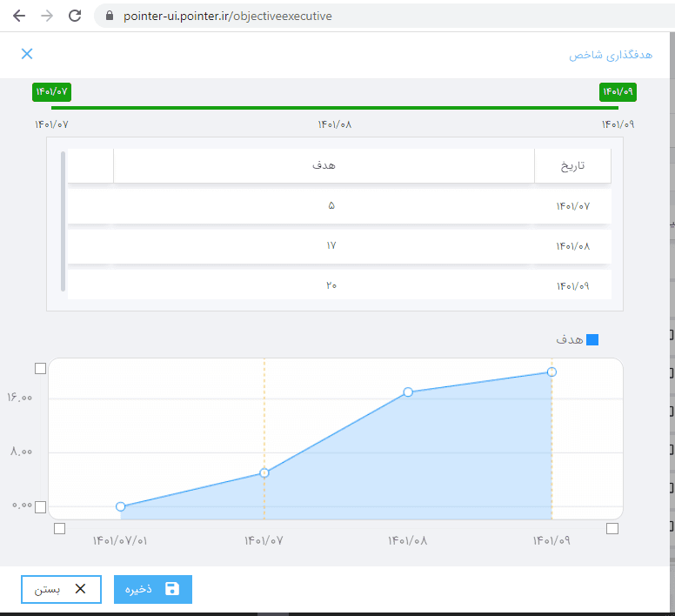Click the y-axis label ۱۶.۰۰
Screen dimensions: 675x616
tap(19, 398)
